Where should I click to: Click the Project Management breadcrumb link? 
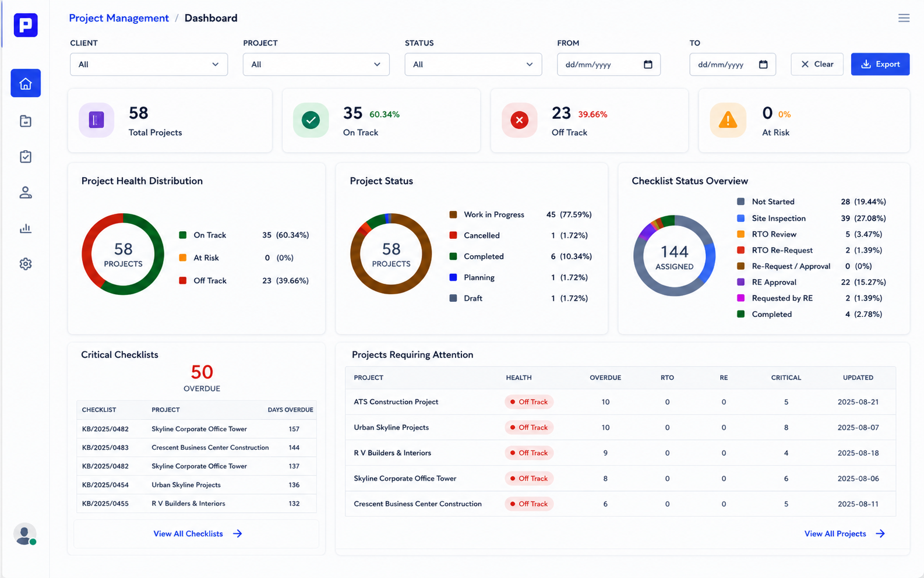[119, 18]
